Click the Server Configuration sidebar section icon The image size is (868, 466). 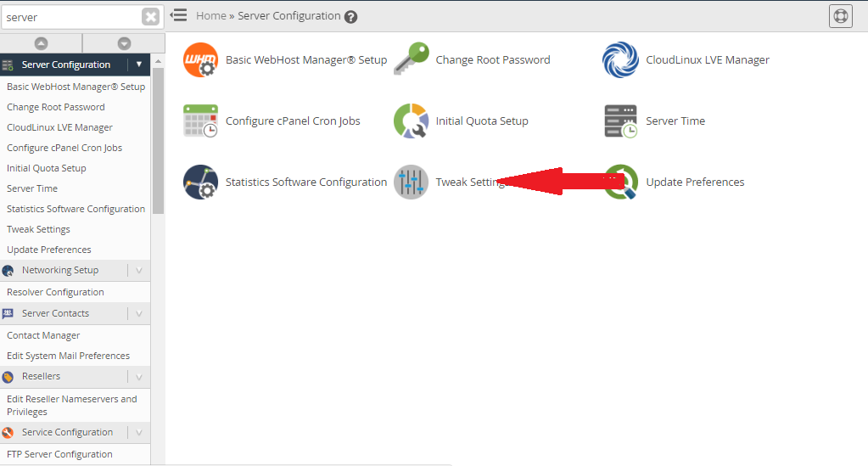[8, 65]
